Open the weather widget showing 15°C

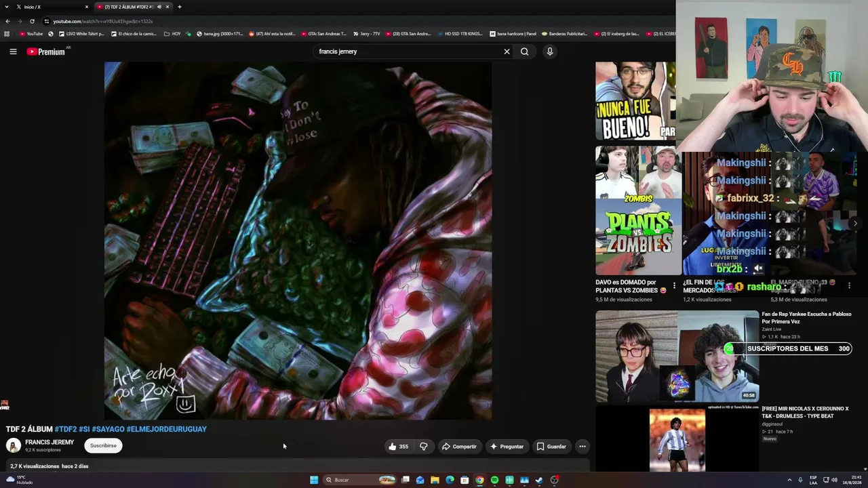tap(19, 480)
